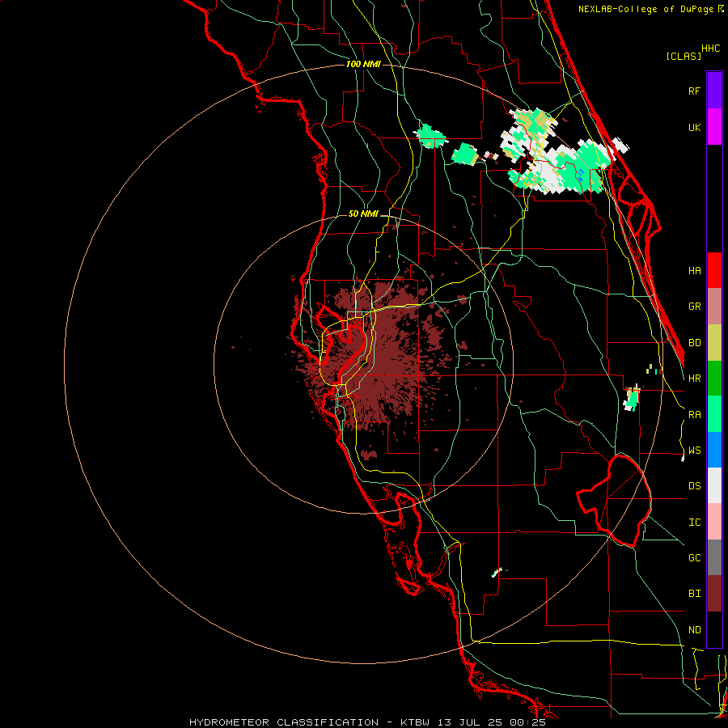Select the gray GC legend swatch
Viewport: 728px width, 728px height.
714,557
